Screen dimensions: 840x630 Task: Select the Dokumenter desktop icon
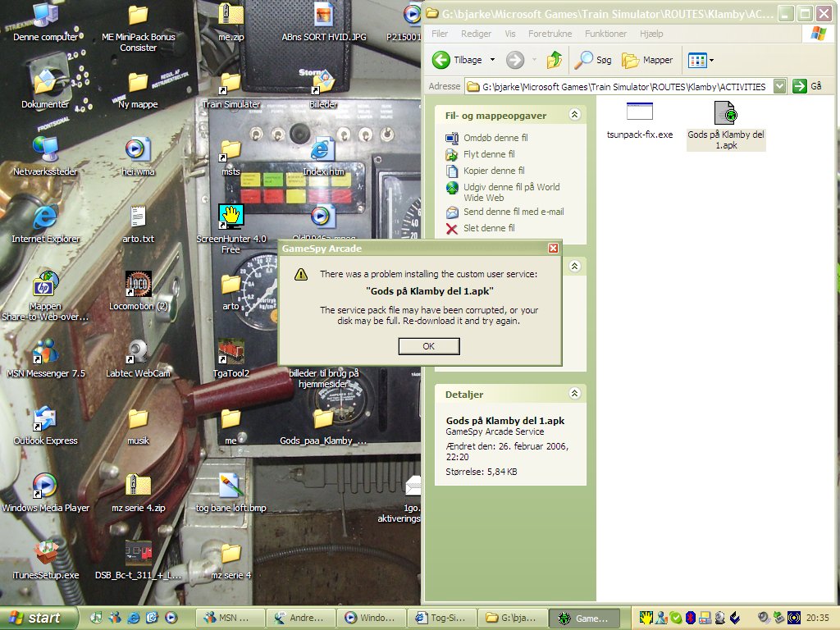coord(46,89)
